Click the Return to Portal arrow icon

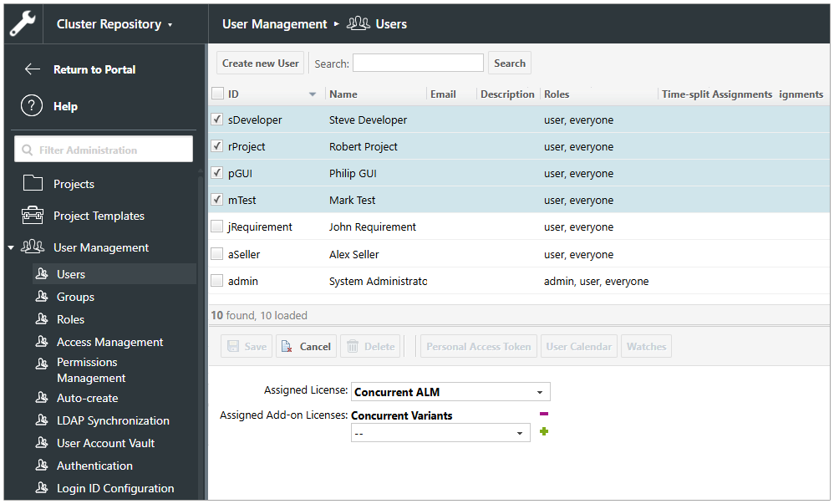tap(33, 69)
